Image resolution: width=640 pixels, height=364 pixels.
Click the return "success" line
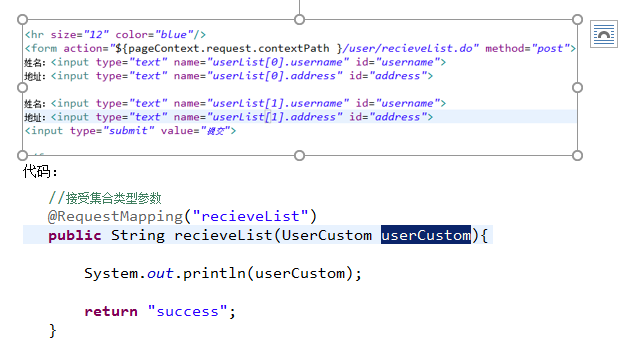coord(160,311)
